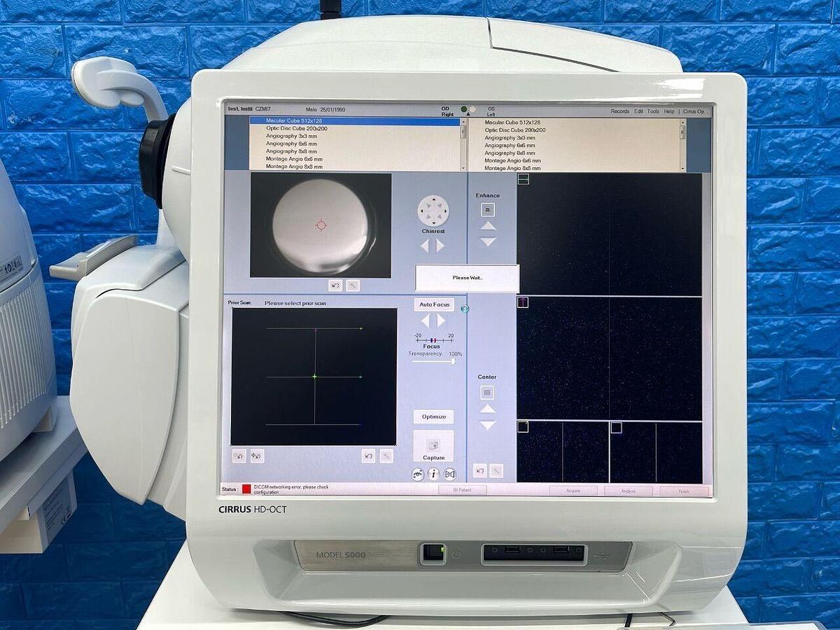Screen dimensions: 840x630
Task: Select Macular Cube 512x128 in OS list
Action: (574, 122)
